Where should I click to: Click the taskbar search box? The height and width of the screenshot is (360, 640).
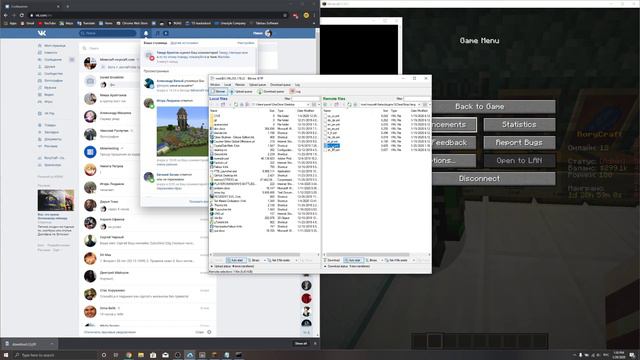coord(55,355)
